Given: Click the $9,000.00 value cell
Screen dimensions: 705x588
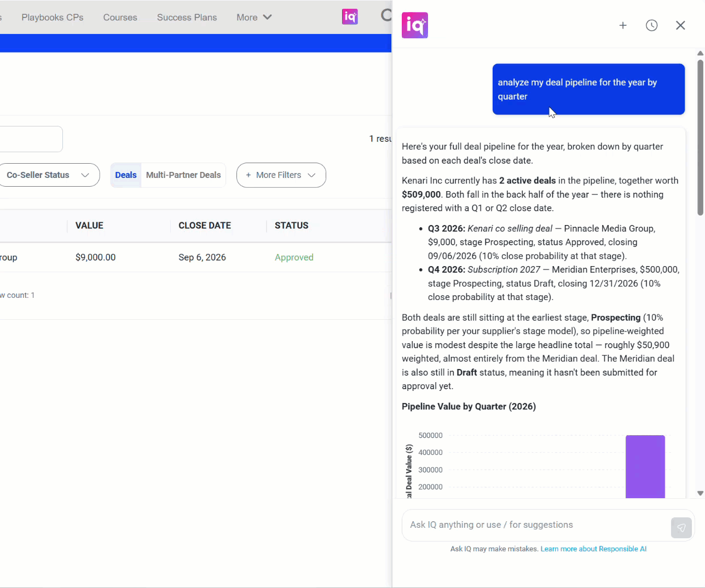Looking at the screenshot, I should 96,257.
